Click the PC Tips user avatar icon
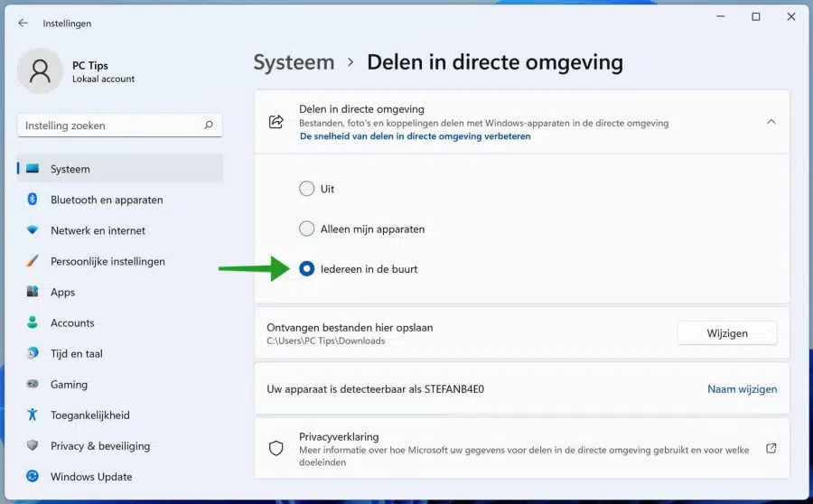This screenshot has height=504, width=813. 40,71
